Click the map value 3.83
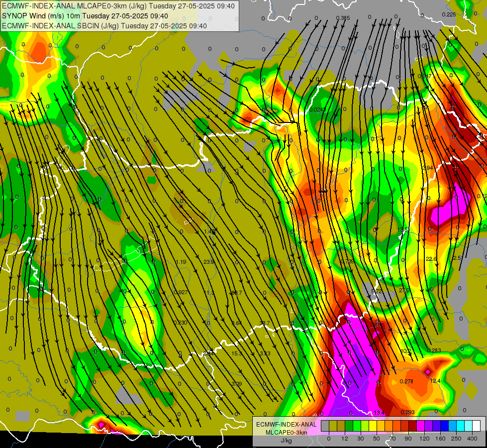 click(x=265, y=353)
